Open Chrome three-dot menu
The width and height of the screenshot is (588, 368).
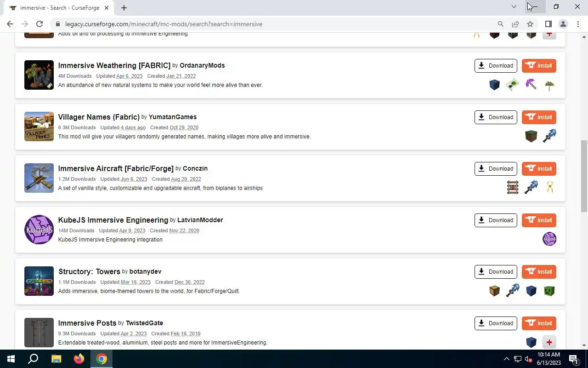[578, 24]
